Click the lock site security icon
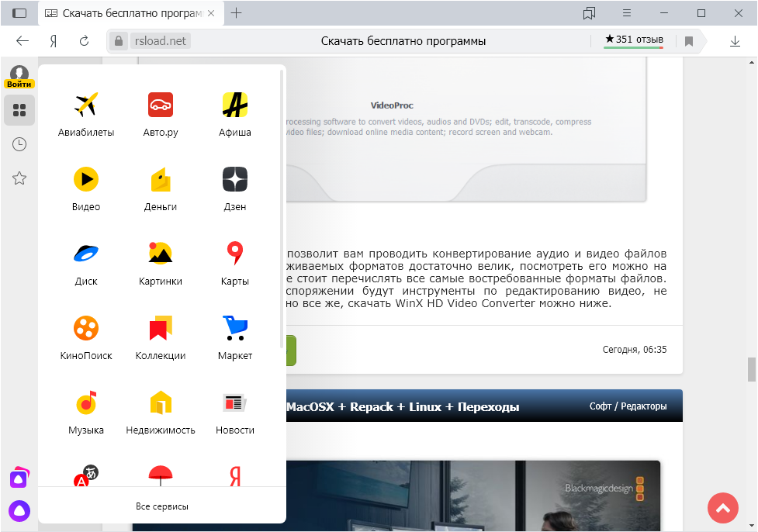Viewport: 758px width, 532px height. [119, 41]
